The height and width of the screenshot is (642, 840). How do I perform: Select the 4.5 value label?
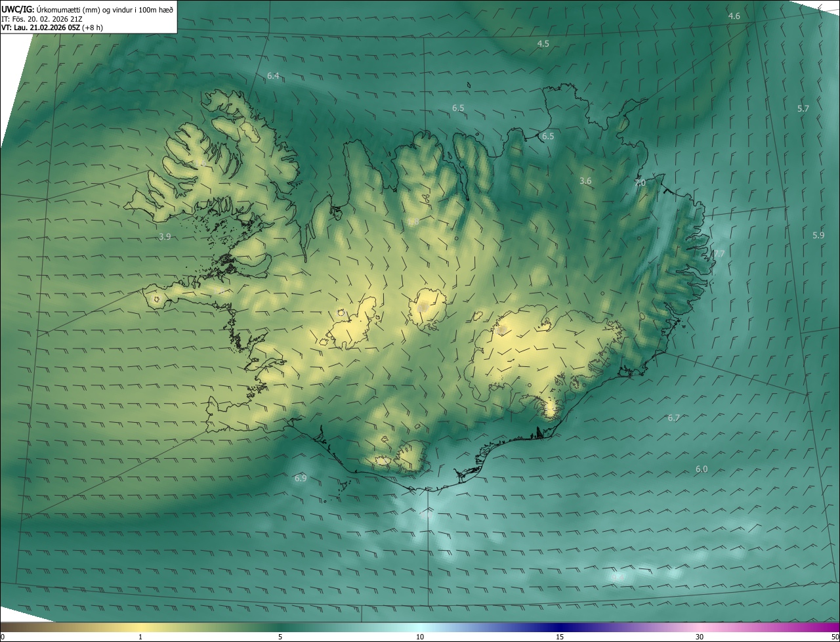(x=543, y=43)
